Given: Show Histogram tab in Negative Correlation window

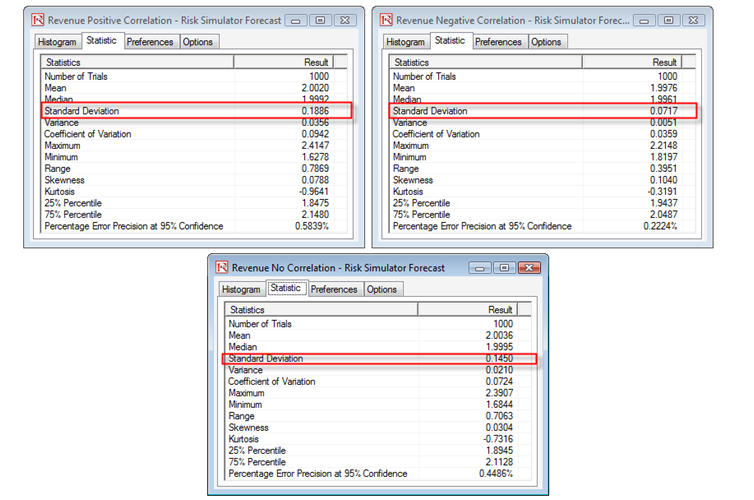Looking at the screenshot, I should 405,42.
